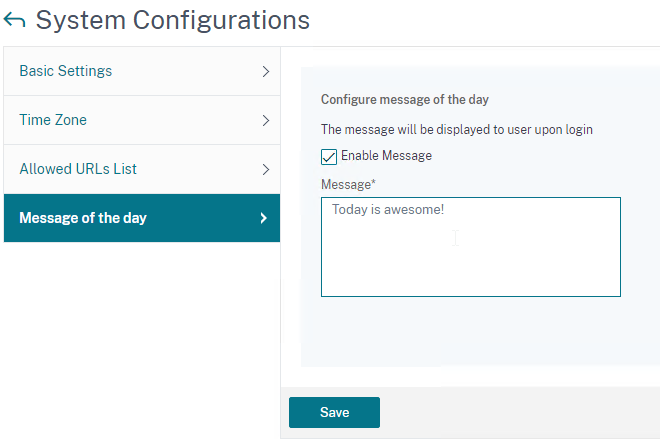This screenshot has width=660, height=439.
Task: Open the Time Zone section
Action: 142,120
